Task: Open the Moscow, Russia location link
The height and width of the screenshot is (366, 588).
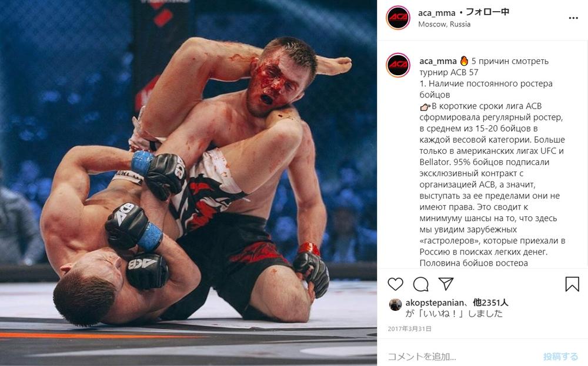Action: coord(444,24)
